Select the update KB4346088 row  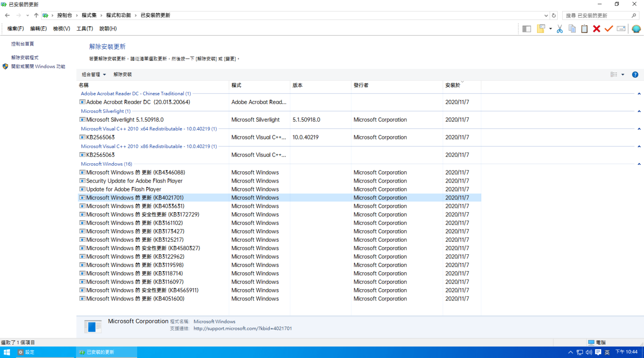point(279,172)
